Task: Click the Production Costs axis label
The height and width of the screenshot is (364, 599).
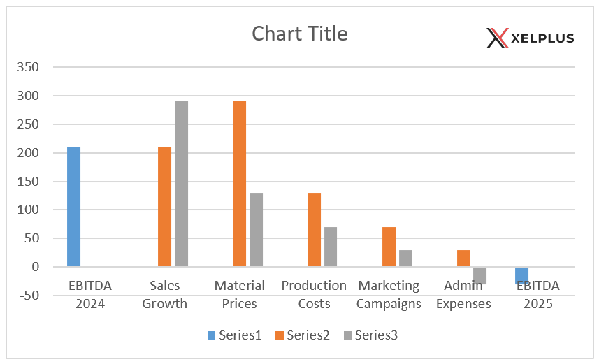Action: pyautogui.click(x=314, y=294)
